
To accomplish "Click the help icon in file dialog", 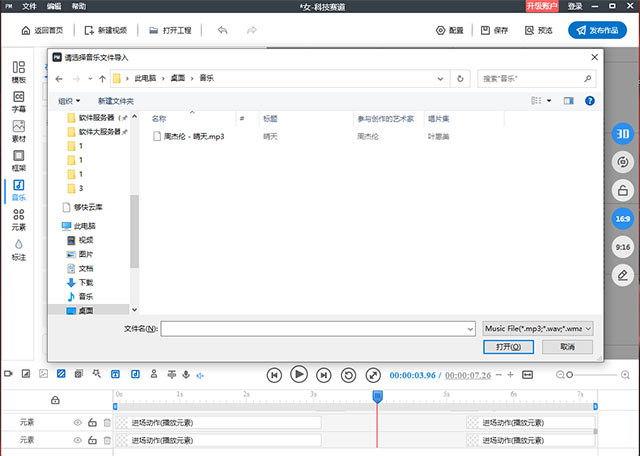I will [589, 100].
